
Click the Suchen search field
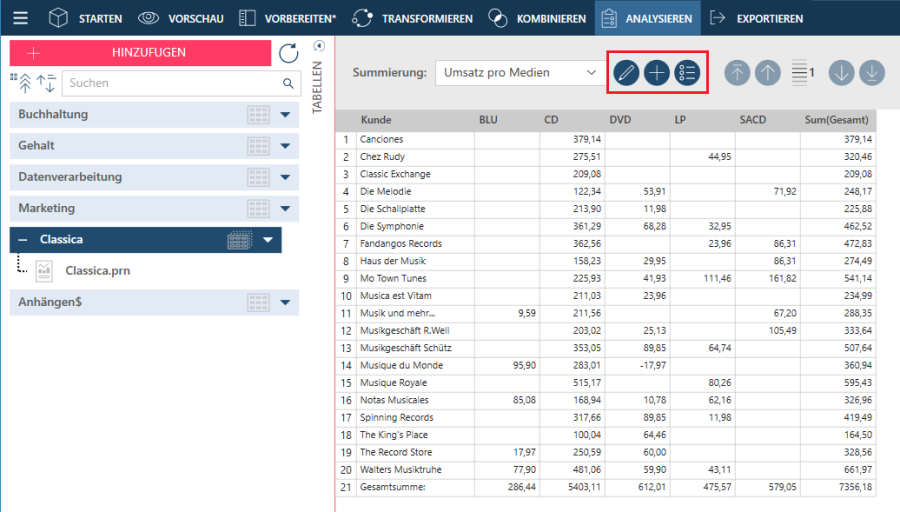tap(170, 84)
